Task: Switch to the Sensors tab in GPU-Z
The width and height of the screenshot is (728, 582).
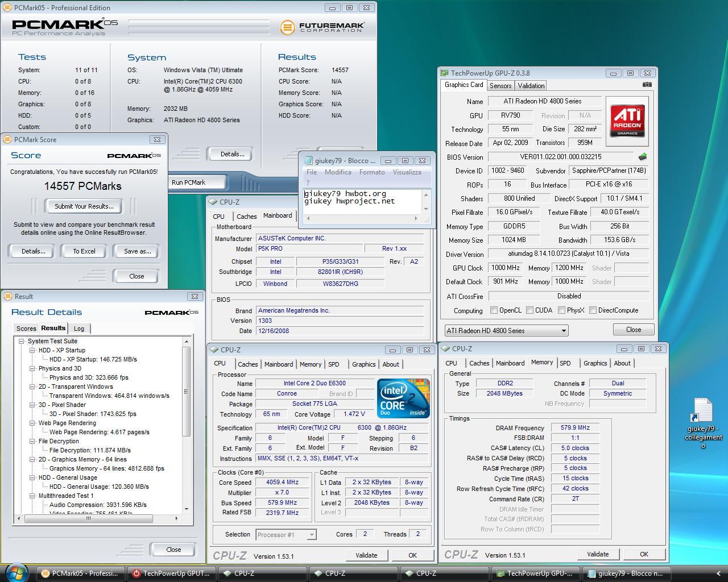Action: (x=500, y=85)
